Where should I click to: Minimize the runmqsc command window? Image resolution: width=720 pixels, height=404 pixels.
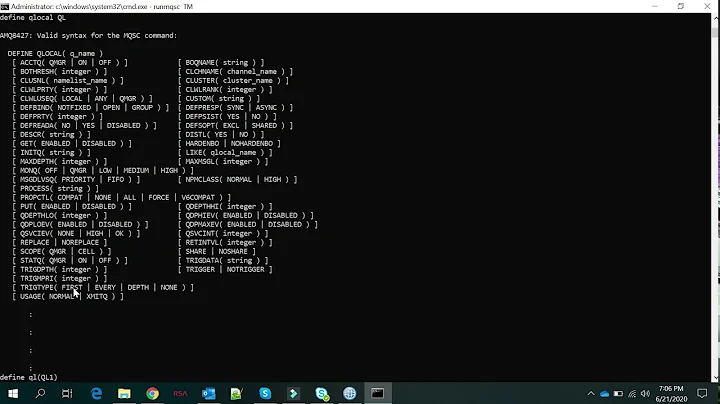[655, 6]
